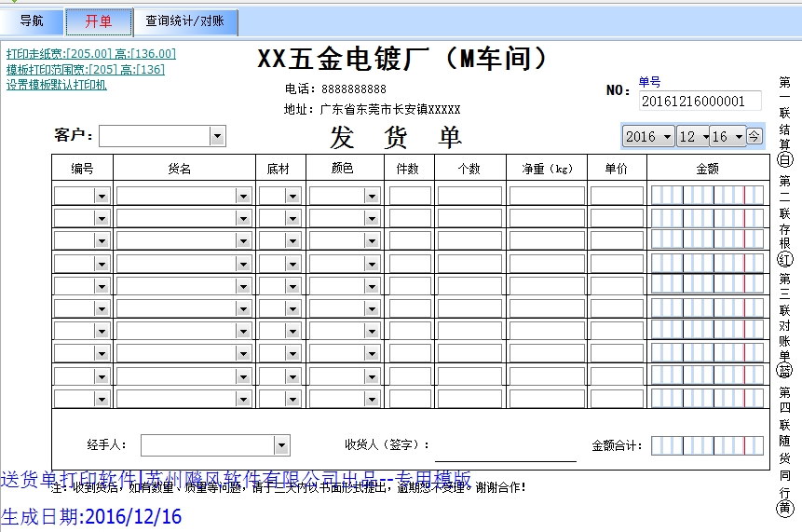Click the 发货单 title text
The height and width of the screenshot is (532, 802).
[396, 137]
